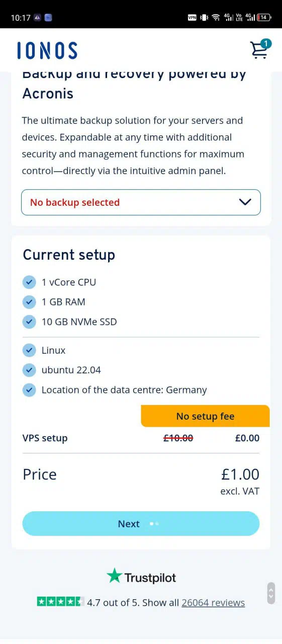Click the 10 GB NVMe SSD checkmark
The width and height of the screenshot is (282, 644).
pyautogui.click(x=29, y=321)
